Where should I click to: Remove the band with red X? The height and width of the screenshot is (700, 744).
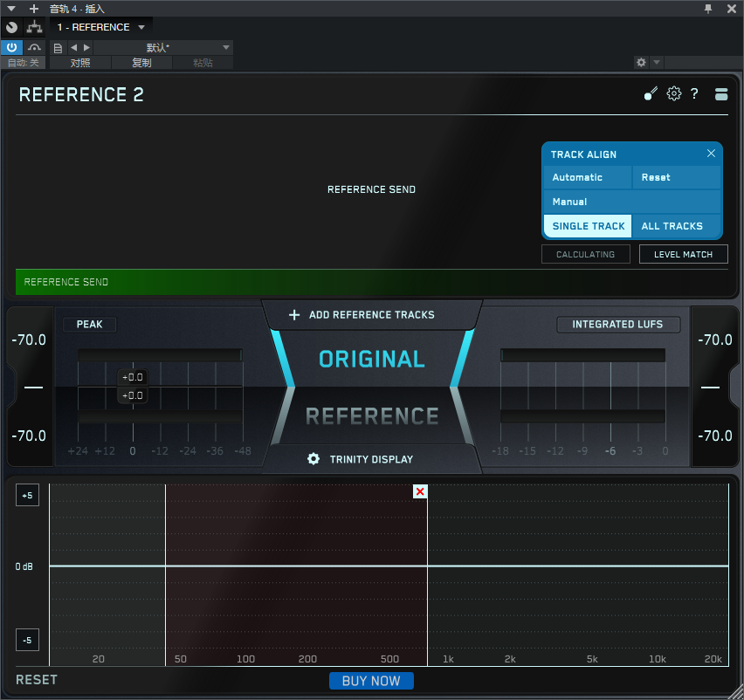[x=420, y=491]
